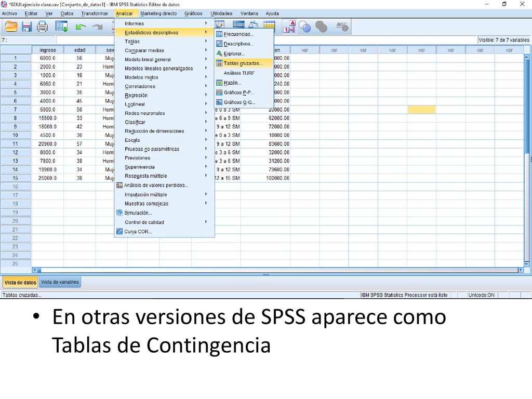Click the vertical scrollbar down arrow
This screenshot has height=399, width=532.
[x=527, y=263]
